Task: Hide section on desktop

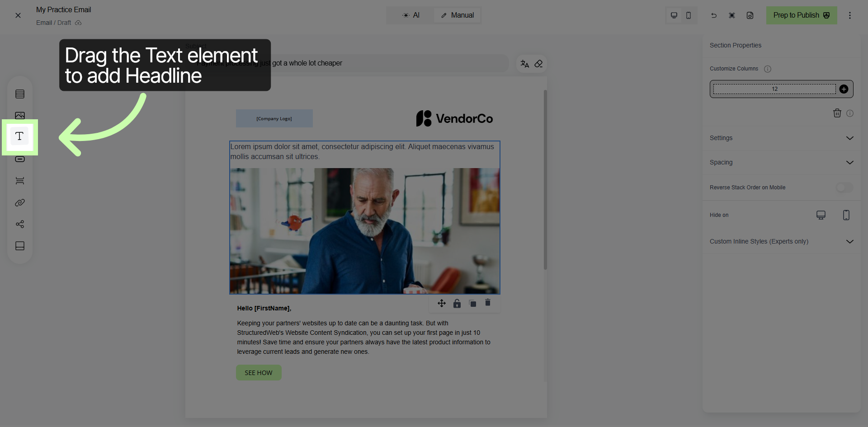Action: point(821,215)
